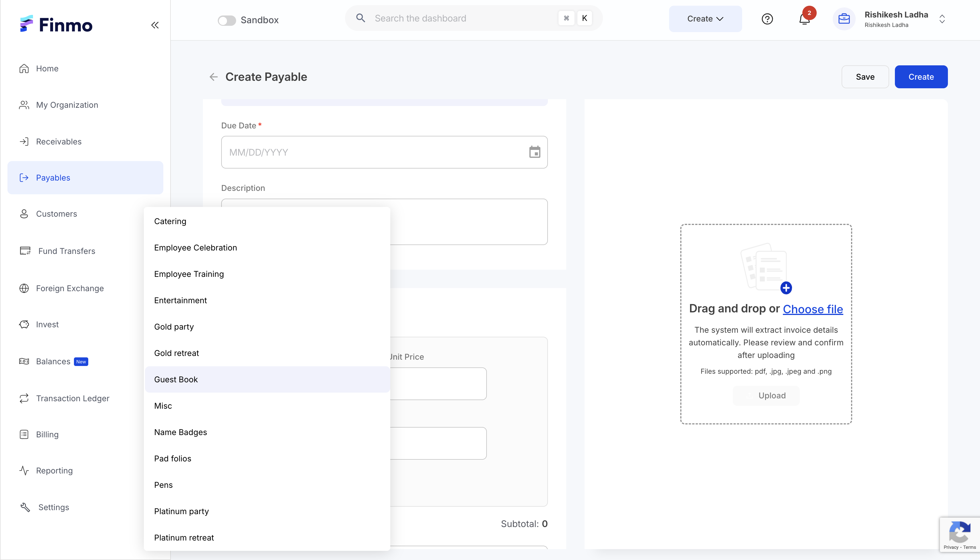This screenshot has width=980, height=560.
Task: Expand the Rishikesh Ladha account switcher
Action: coord(942,19)
